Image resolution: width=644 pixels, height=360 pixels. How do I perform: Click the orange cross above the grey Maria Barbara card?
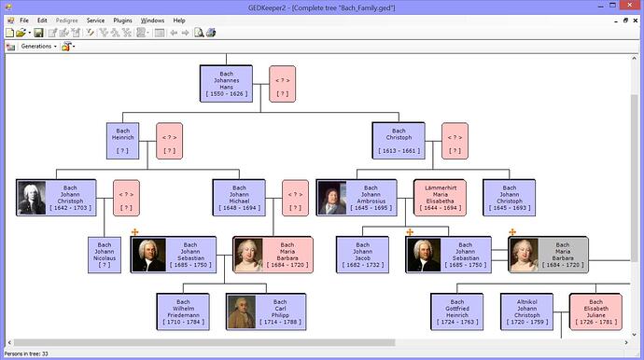[512, 232]
